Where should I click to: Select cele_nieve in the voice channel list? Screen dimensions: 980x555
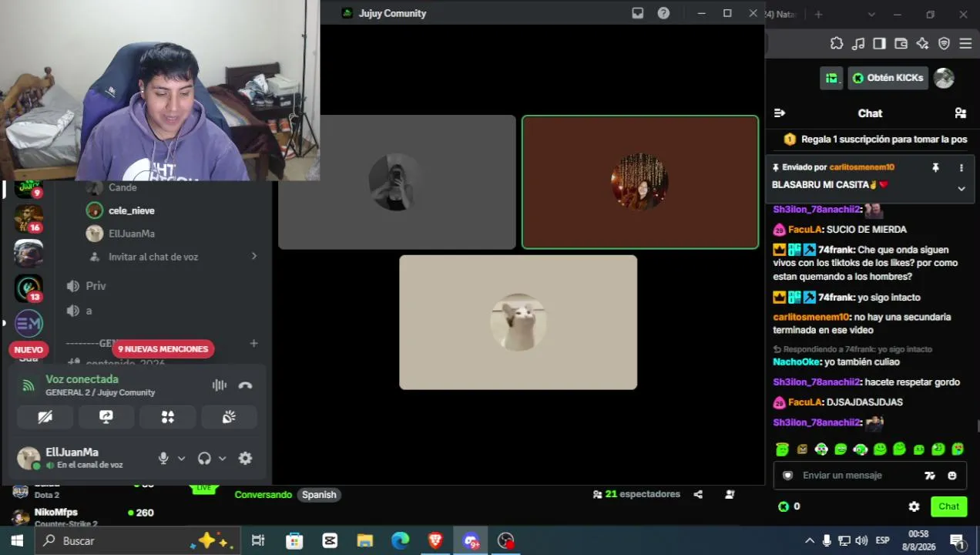pos(132,210)
